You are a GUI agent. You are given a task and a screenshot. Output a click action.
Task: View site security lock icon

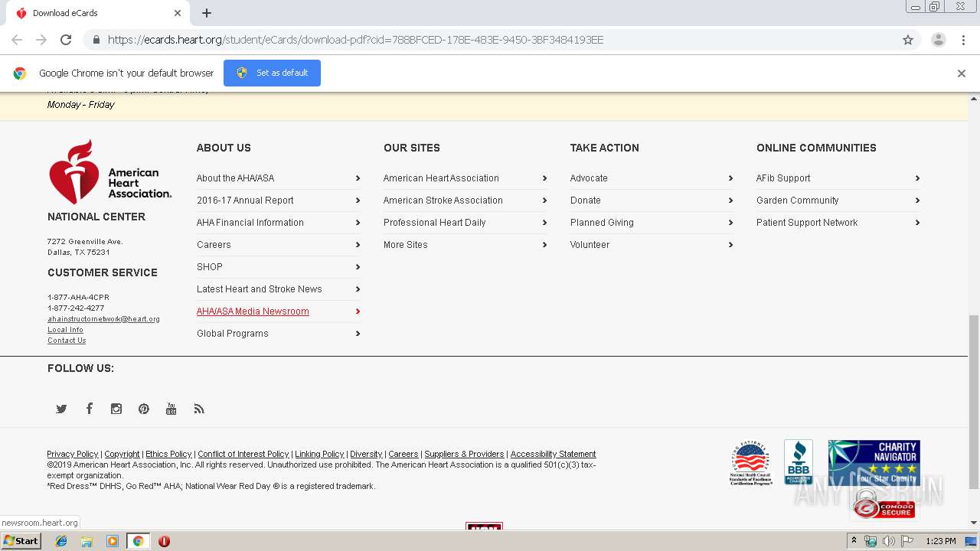point(96,40)
